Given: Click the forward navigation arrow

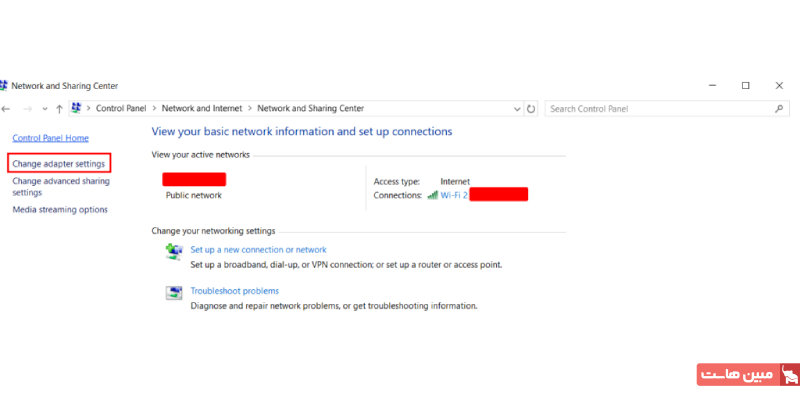Looking at the screenshot, I should click(27, 108).
